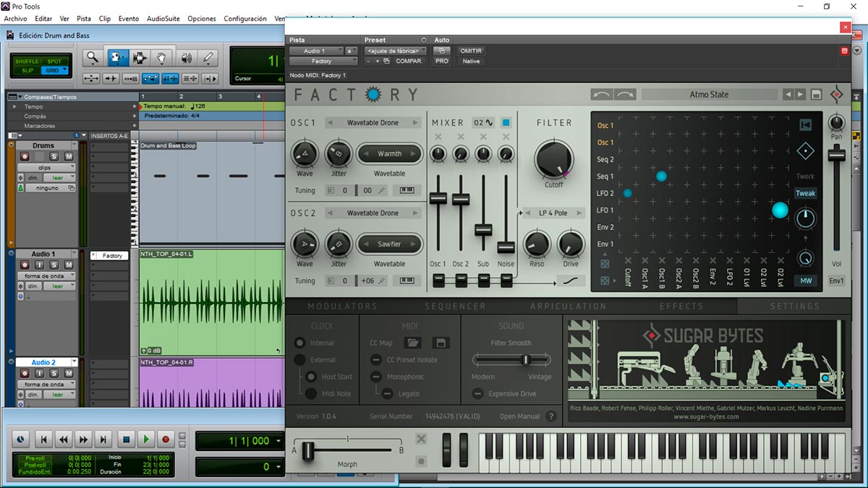Click the Shuffle edit mode button
Screen dimensions: 868x488
click(x=28, y=61)
